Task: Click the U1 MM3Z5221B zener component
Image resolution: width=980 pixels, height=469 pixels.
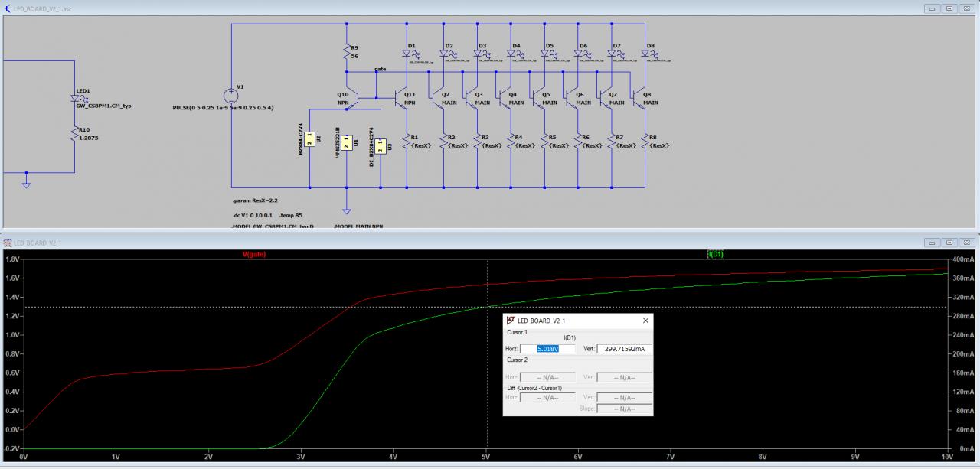Action: (346, 142)
